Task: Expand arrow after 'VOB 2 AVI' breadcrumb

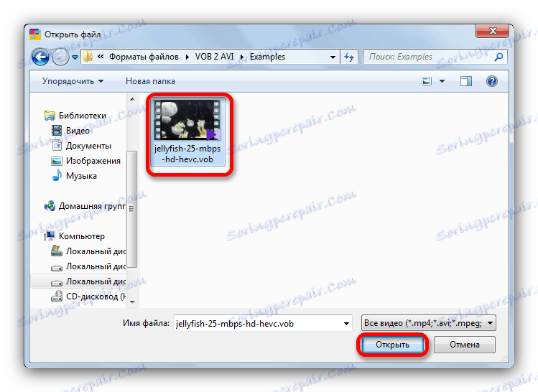Action: 241,57
